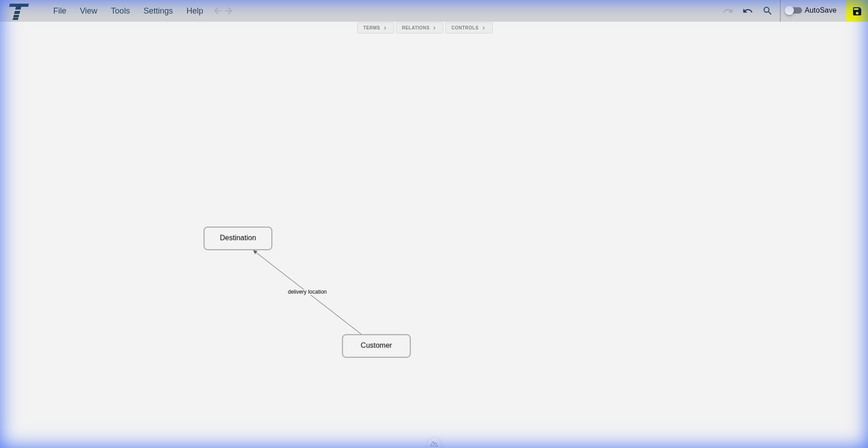The width and height of the screenshot is (868, 448).
Task: Open the File menu
Action: 60,11
